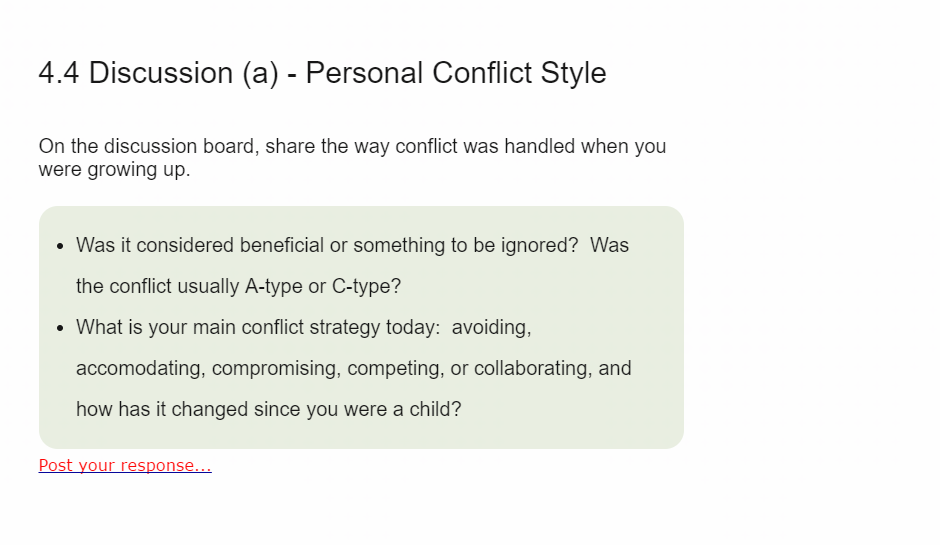Click the first bullet point marker

[59, 246]
